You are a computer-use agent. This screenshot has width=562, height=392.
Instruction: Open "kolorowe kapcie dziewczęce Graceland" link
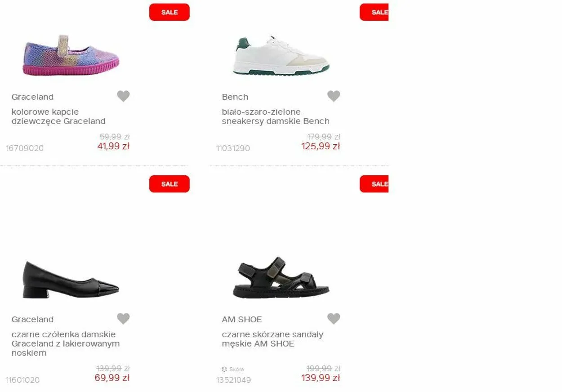(58, 116)
